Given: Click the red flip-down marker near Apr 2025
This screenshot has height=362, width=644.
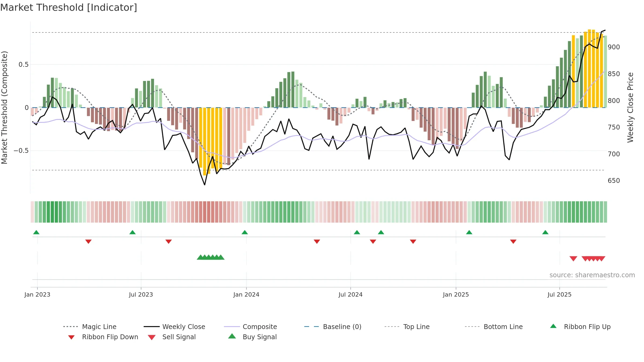Looking at the screenshot, I should 513,242.
